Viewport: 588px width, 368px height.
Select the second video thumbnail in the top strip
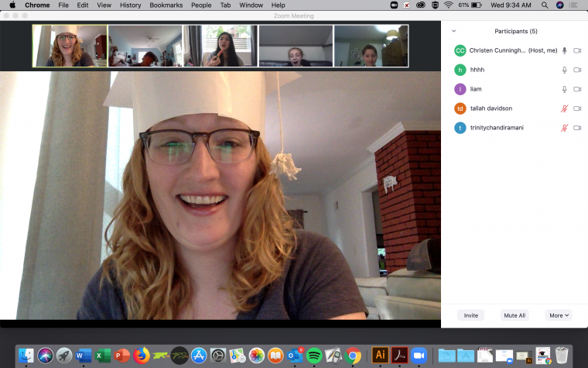click(x=145, y=46)
